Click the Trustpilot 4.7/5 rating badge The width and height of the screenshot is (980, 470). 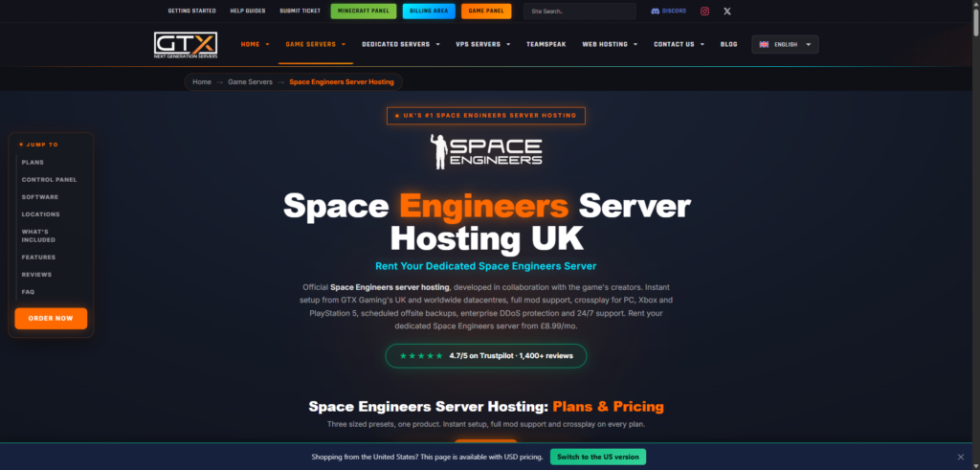coord(485,356)
